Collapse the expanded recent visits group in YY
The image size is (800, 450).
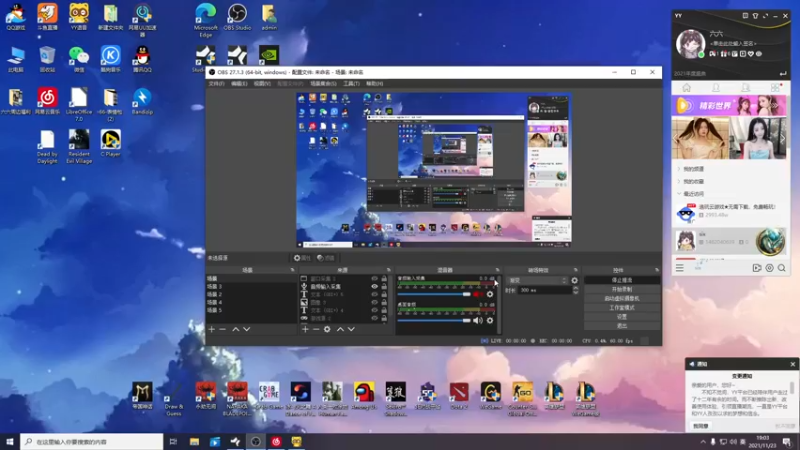(679, 194)
